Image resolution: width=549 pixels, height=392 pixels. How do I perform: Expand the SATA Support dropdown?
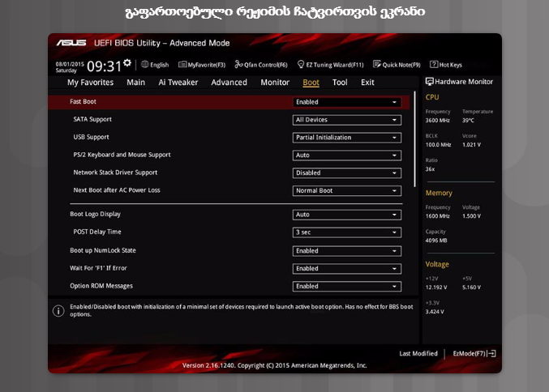pyautogui.click(x=346, y=120)
